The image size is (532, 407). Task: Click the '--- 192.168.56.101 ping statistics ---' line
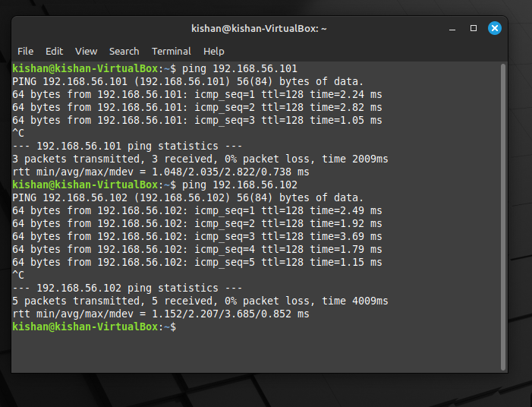click(x=127, y=146)
